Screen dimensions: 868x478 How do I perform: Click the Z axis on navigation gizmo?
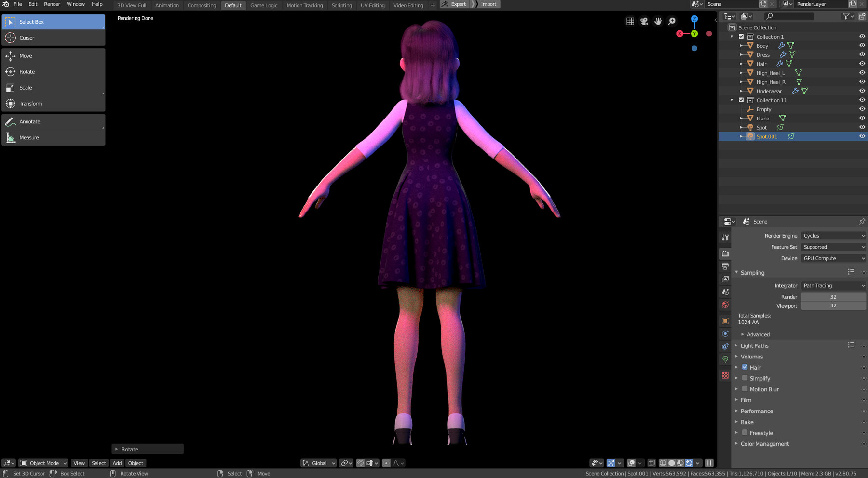(x=694, y=19)
